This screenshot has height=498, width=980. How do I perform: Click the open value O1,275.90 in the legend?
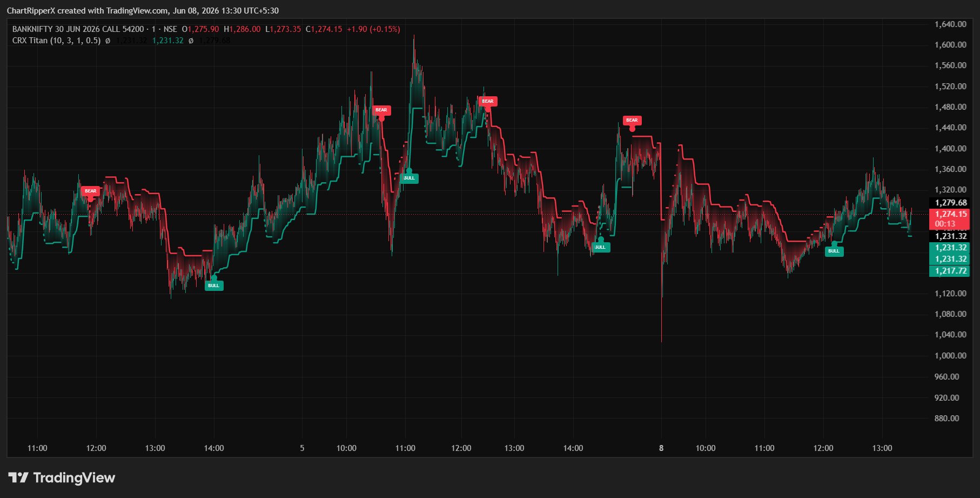click(200, 29)
